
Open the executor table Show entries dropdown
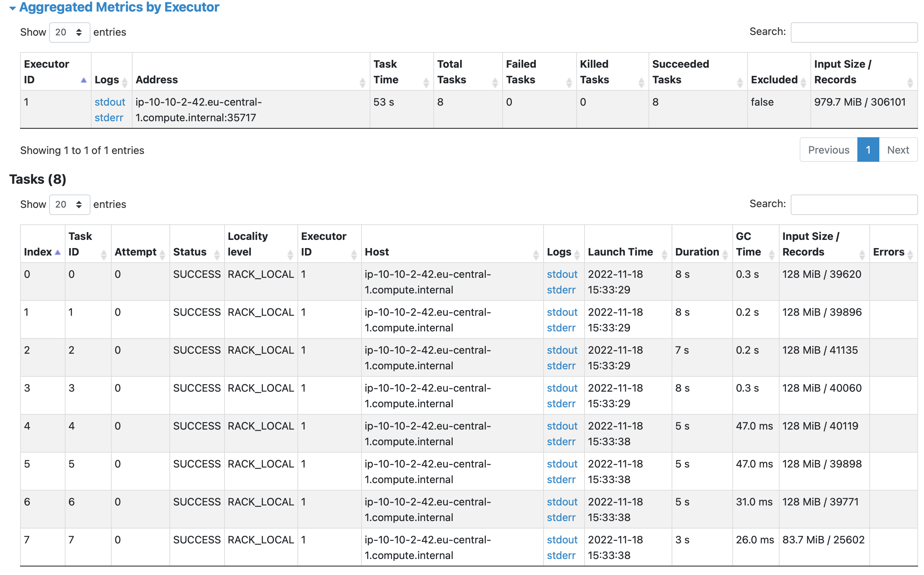pos(69,32)
